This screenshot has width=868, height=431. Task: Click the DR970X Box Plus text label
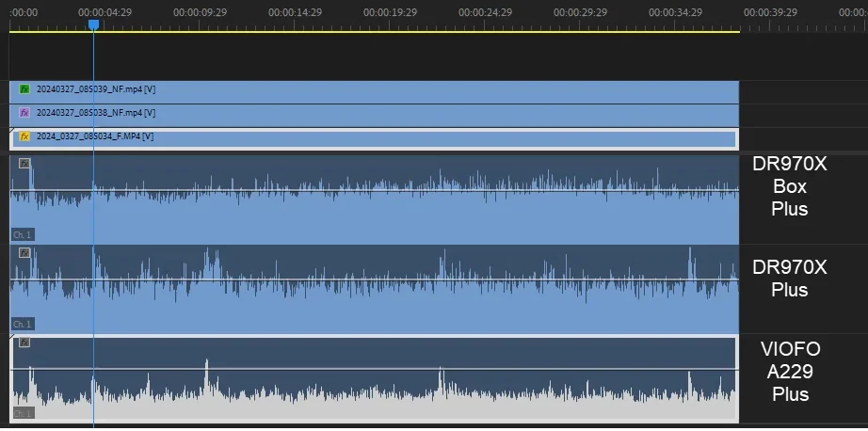coord(790,186)
